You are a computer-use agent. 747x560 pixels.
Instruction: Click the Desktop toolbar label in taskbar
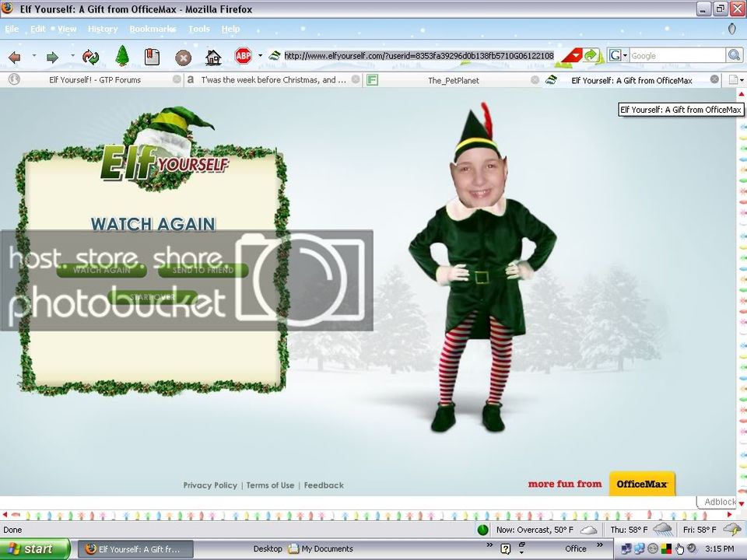coord(267,548)
